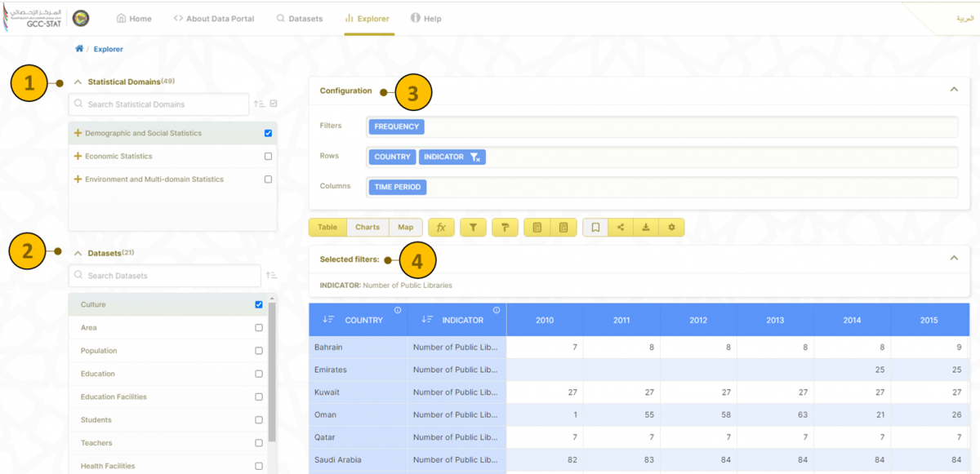Click the bookmark icon in toolbar
Screen dimensions: 980x474
[595, 228]
